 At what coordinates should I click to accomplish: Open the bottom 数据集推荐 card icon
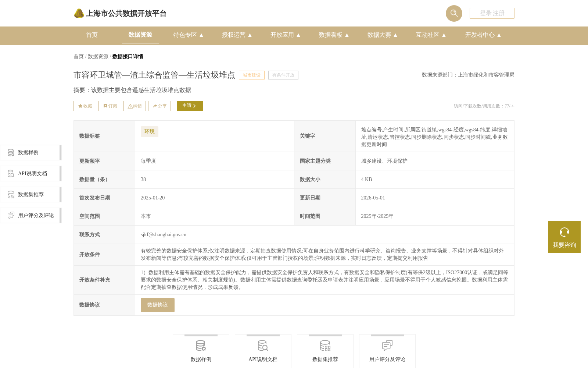(325, 346)
